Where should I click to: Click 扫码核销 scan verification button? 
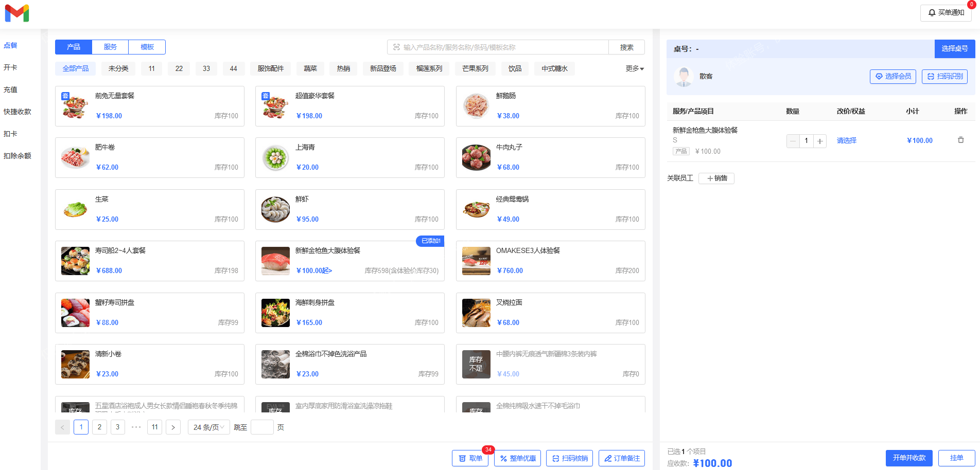(x=569, y=458)
